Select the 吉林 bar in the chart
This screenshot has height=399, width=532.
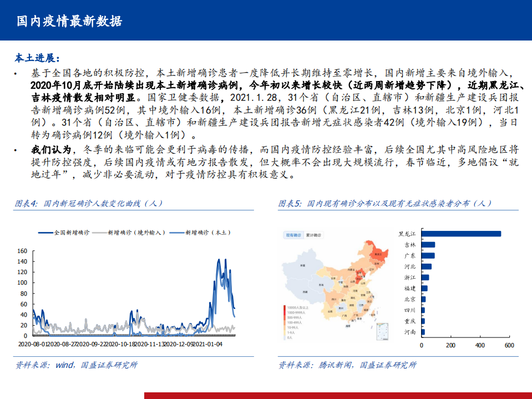[x=427, y=244]
